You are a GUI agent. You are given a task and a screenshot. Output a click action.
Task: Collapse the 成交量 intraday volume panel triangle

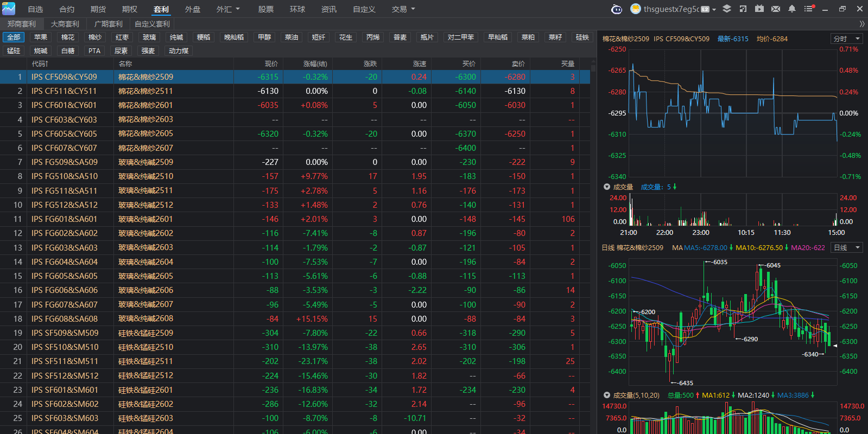(x=607, y=187)
